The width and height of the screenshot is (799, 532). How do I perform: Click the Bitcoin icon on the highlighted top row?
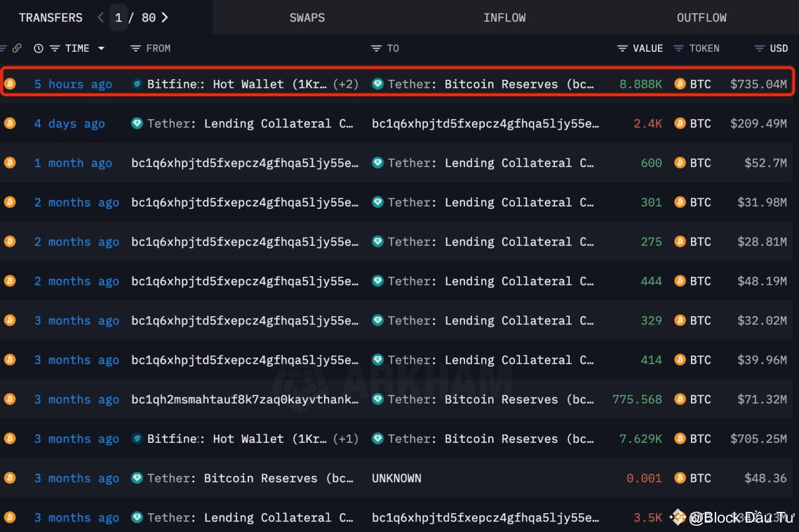click(10, 84)
